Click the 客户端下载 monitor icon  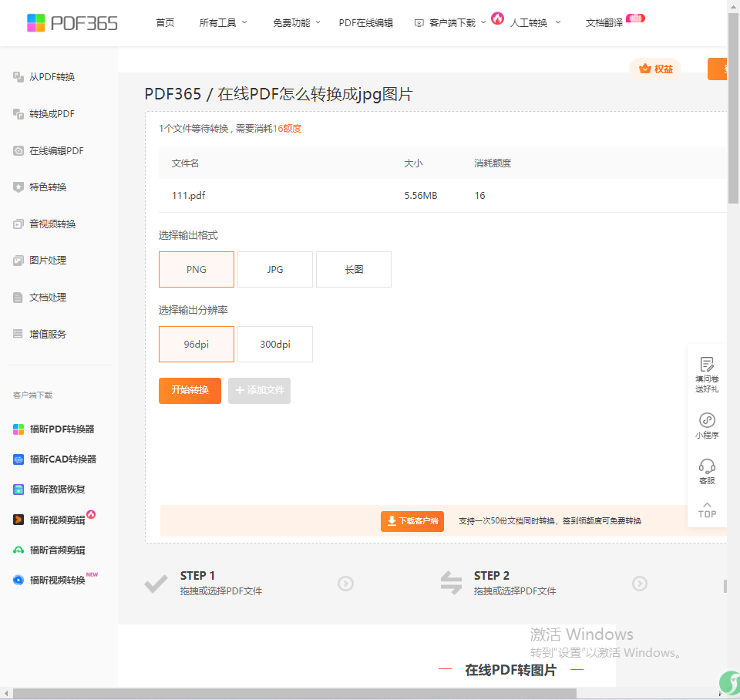coord(419,23)
